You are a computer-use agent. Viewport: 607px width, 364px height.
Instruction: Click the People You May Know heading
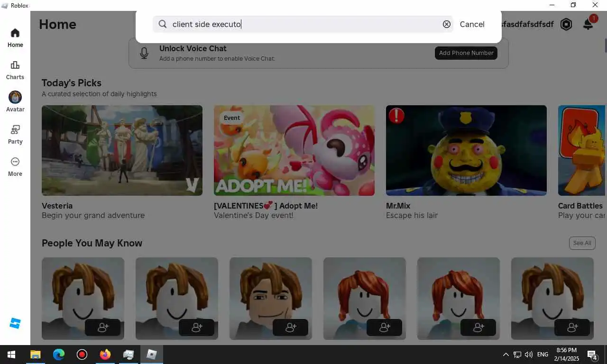pos(92,243)
